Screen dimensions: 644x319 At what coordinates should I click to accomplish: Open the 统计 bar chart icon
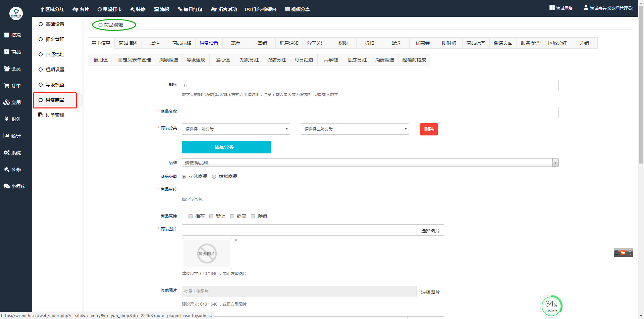(7, 136)
